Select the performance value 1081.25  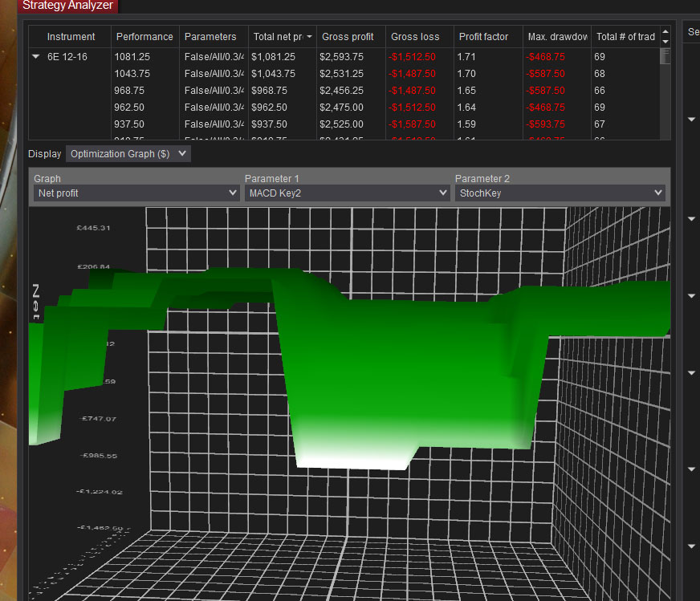[x=132, y=57]
